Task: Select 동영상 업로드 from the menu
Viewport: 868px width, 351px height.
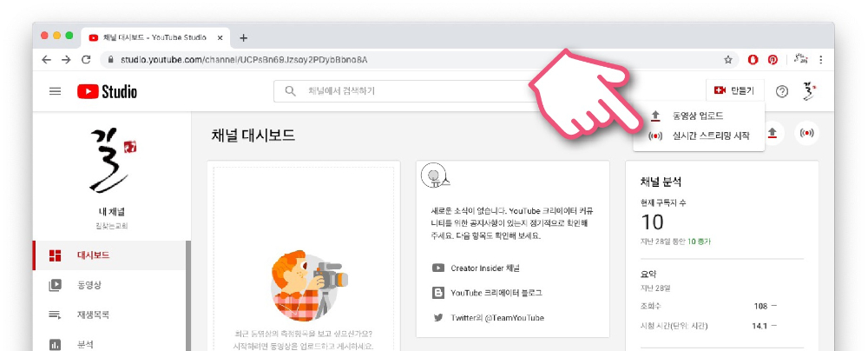Action: tap(697, 116)
